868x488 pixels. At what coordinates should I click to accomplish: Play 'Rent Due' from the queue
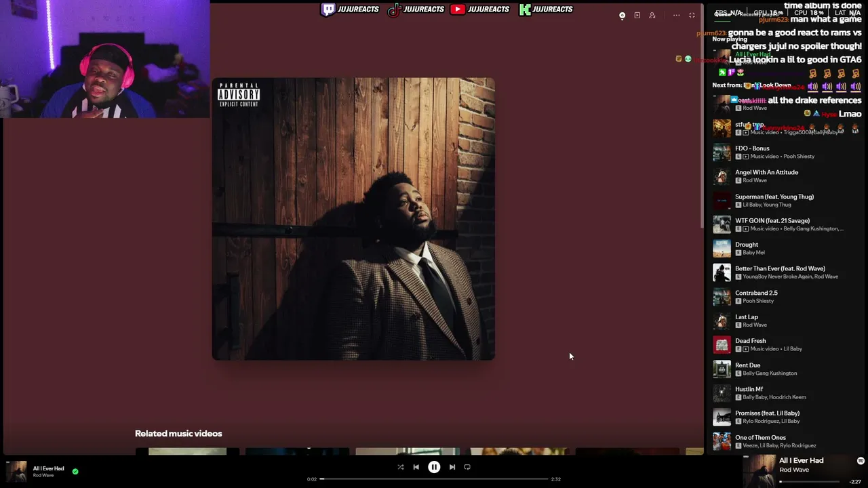(787, 369)
